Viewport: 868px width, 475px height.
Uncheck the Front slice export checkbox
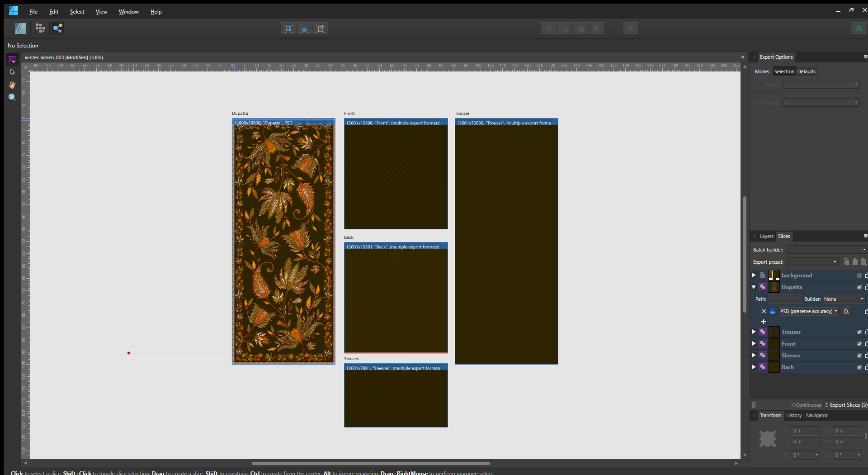click(859, 344)
